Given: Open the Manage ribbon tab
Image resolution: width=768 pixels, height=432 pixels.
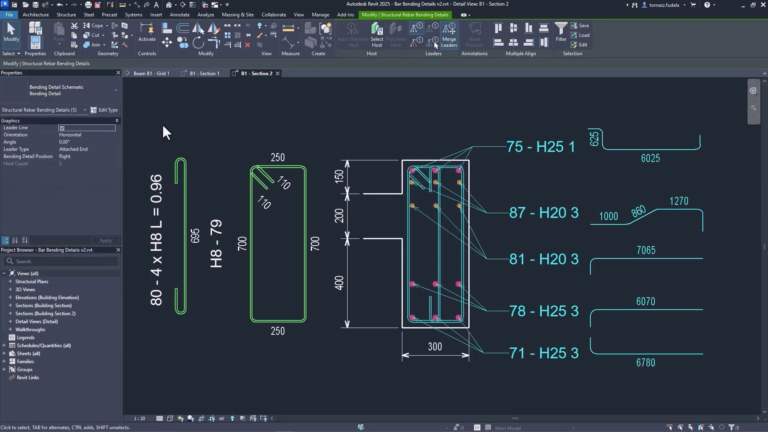Looking at the screenshot, I should click(320, 15).
